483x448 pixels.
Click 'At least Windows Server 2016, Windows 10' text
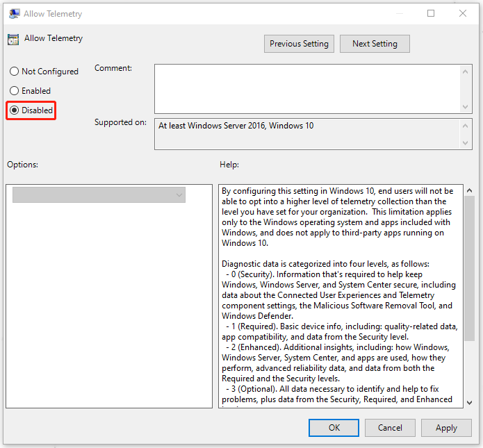pos(236,126)
